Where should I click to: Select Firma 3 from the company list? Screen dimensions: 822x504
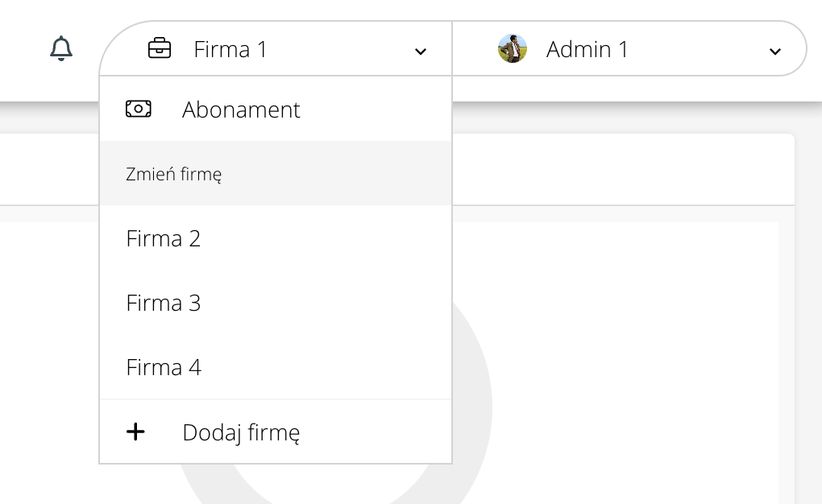164,303
